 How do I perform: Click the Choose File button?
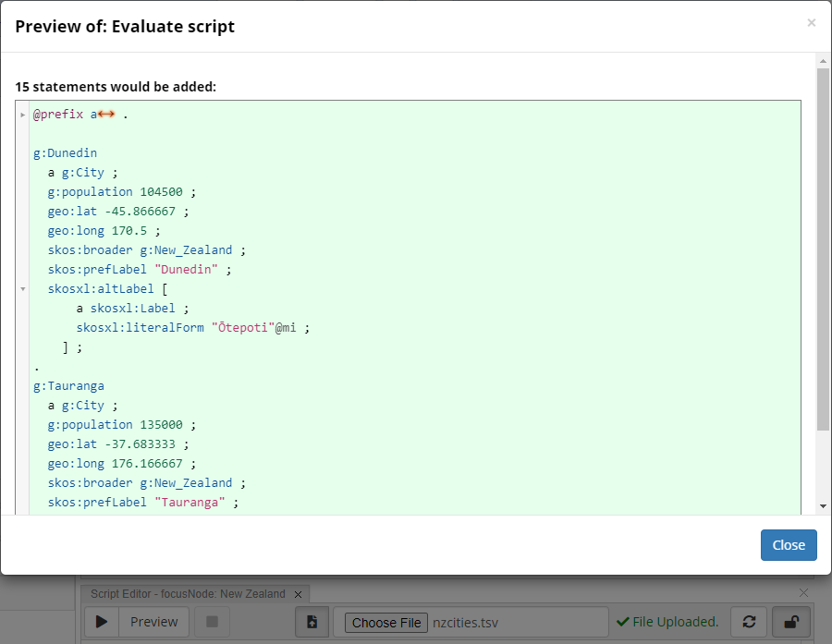[386, 622]
